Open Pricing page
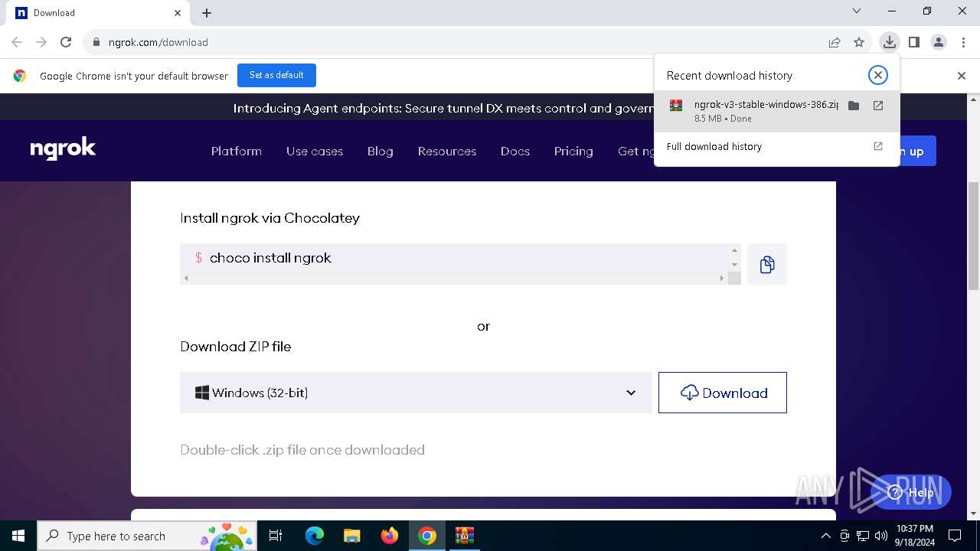 coord(573,151)
